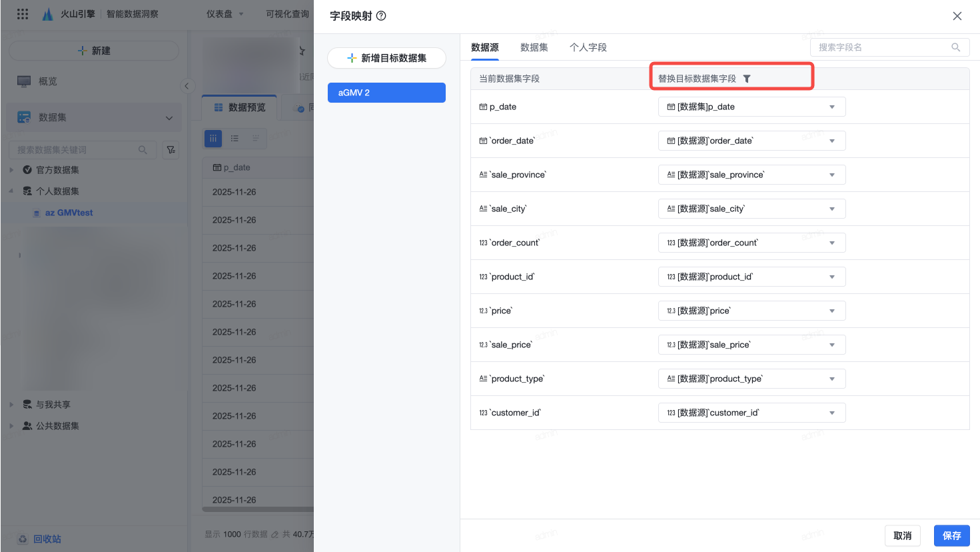Viewport: 980px width, 552px height.
Task: Select the aGMV 2 target dataset
Action: point(386,93)
